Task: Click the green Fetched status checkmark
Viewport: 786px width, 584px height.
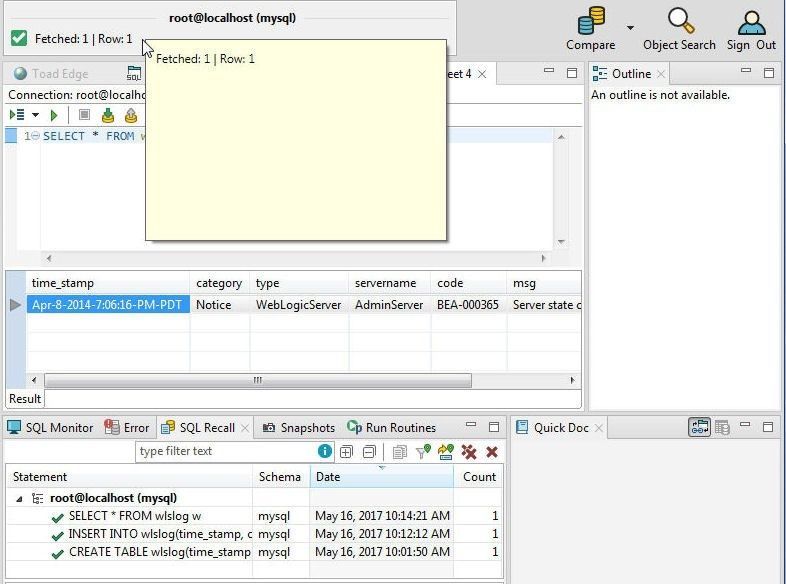Action: tap(19, 38)
